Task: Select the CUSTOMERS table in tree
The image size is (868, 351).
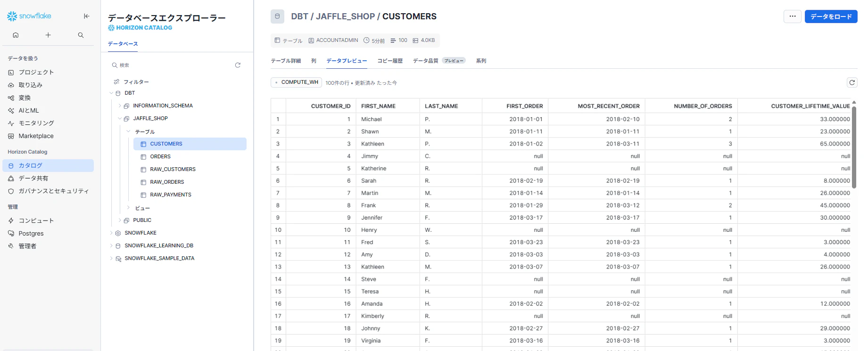Action: pyautogui.click(x=190, y=144)
